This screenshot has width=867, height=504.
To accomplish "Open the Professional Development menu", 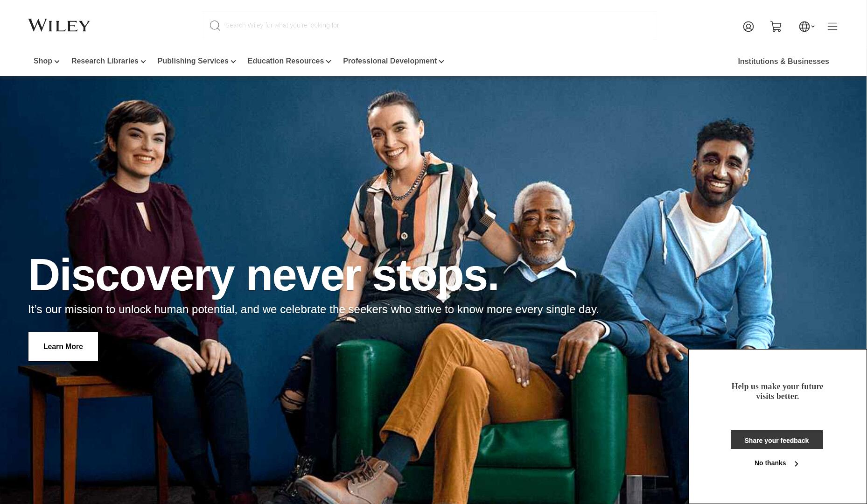I will (x=393, y=61).
